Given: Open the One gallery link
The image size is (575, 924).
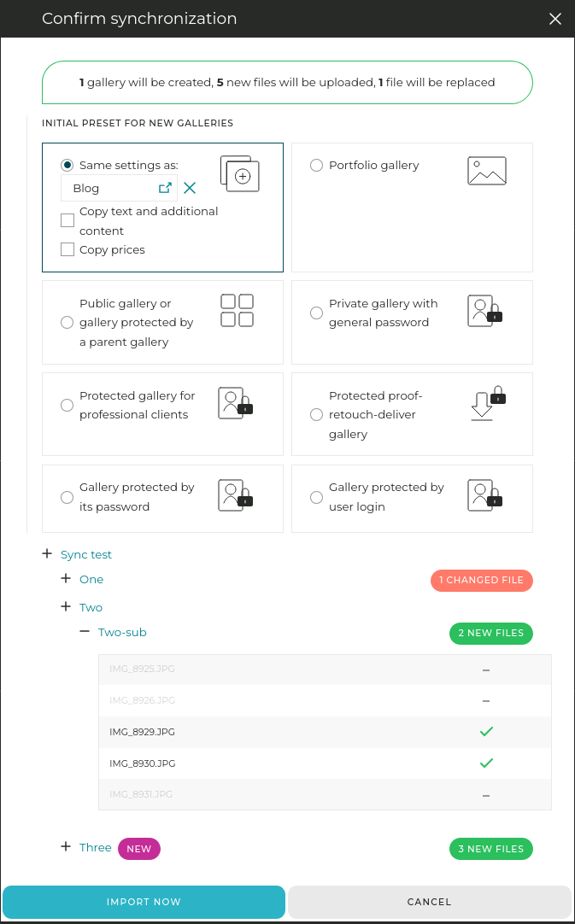Looking at the screenshot, I should click(91, 579).
